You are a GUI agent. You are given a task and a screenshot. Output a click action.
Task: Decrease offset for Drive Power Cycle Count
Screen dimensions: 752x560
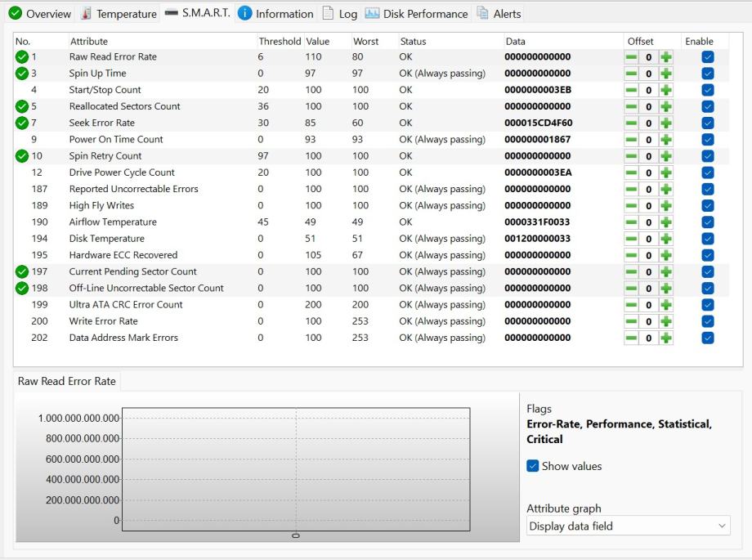[x=631, y=172]
